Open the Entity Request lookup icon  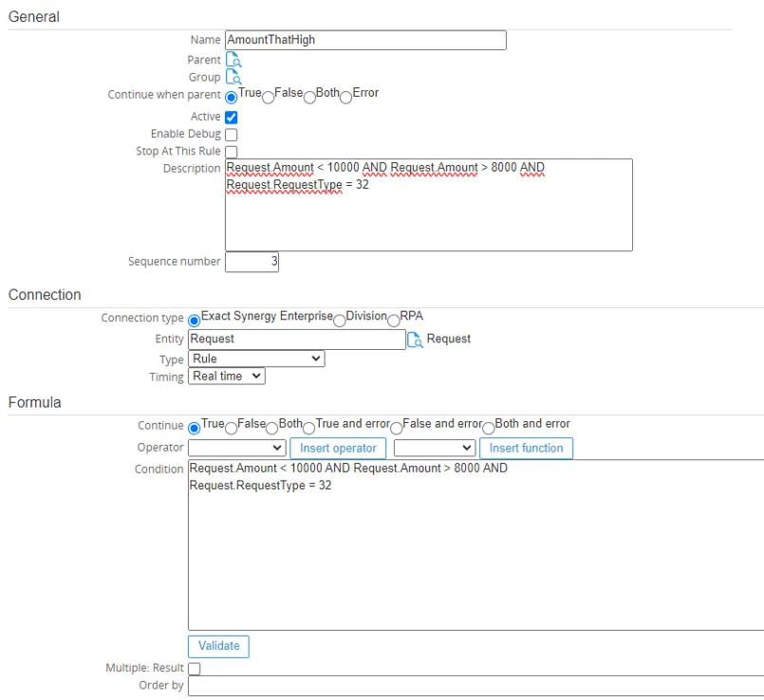[415, 340]
